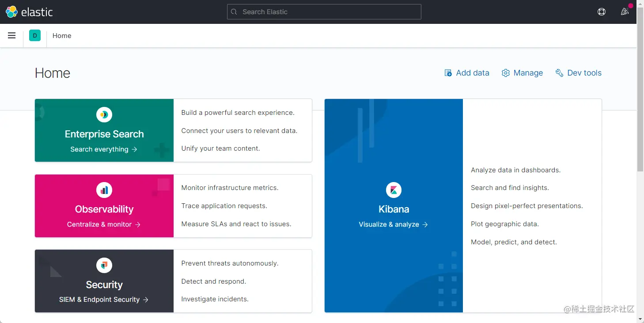Click 'Build a powerful search experience.' text
Viewport: 644px width, 323px height.
pos(238,113)
